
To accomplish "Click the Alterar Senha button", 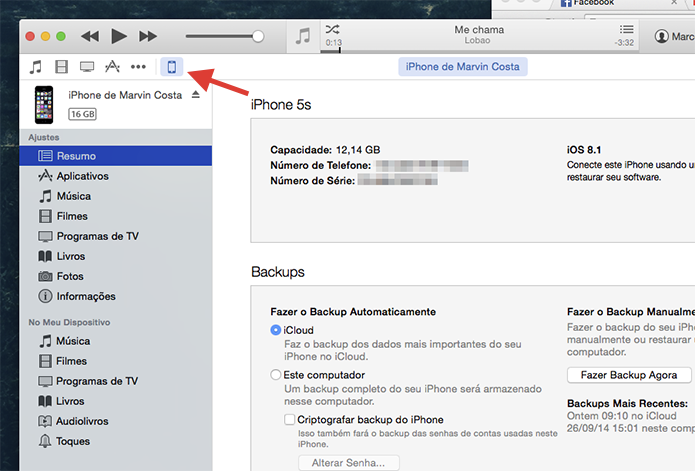I will coord(348,463).
